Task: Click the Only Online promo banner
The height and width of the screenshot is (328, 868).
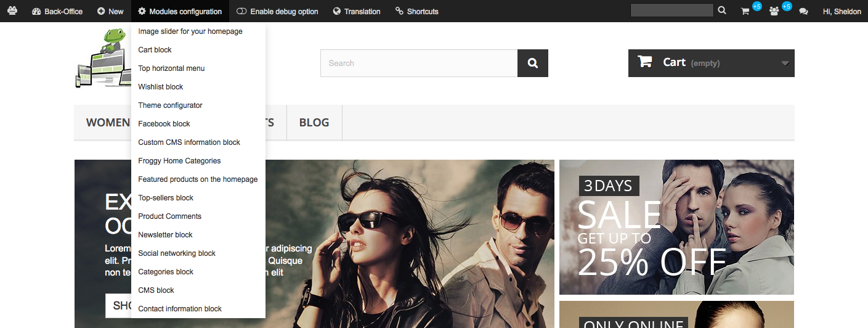Action: [x=676, y=314]
